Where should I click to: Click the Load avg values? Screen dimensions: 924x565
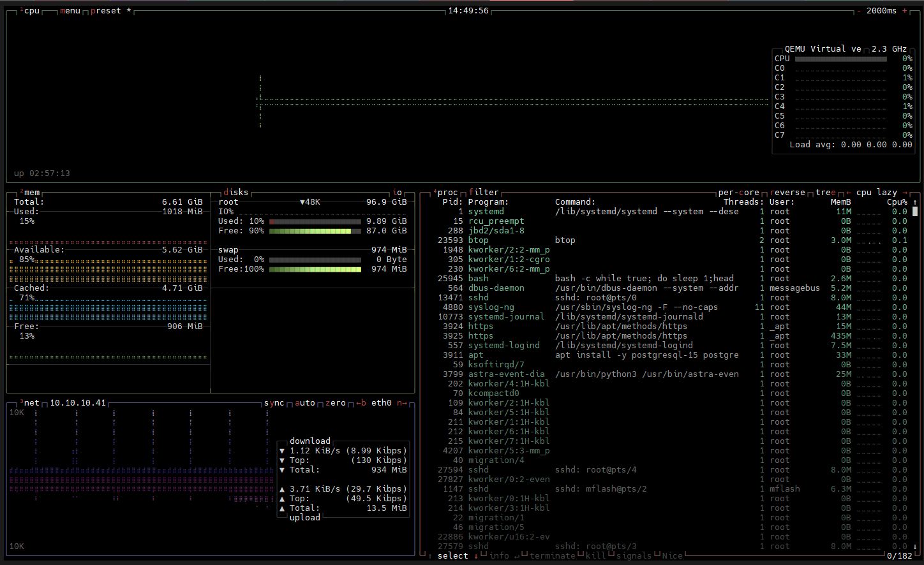click(x=877, y=145)
